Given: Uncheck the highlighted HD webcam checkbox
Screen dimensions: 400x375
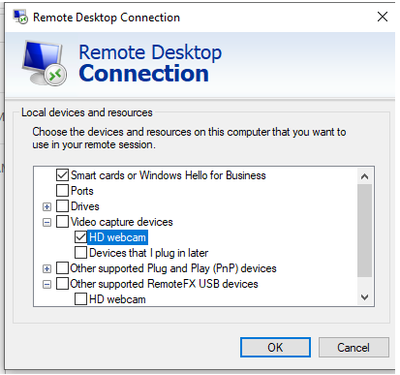Looking at the screenshot, I should [x=81, y=237].
